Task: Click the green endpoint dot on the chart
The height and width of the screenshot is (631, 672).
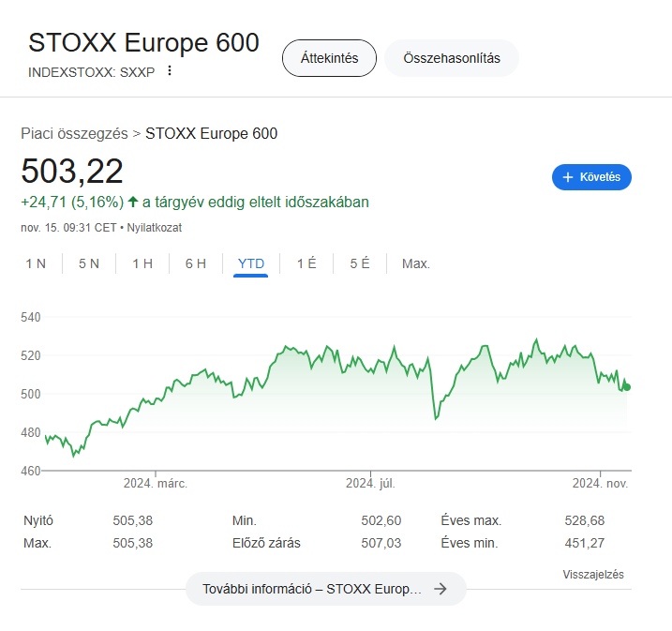Action: pyautogui.click(x=627, y=387)
